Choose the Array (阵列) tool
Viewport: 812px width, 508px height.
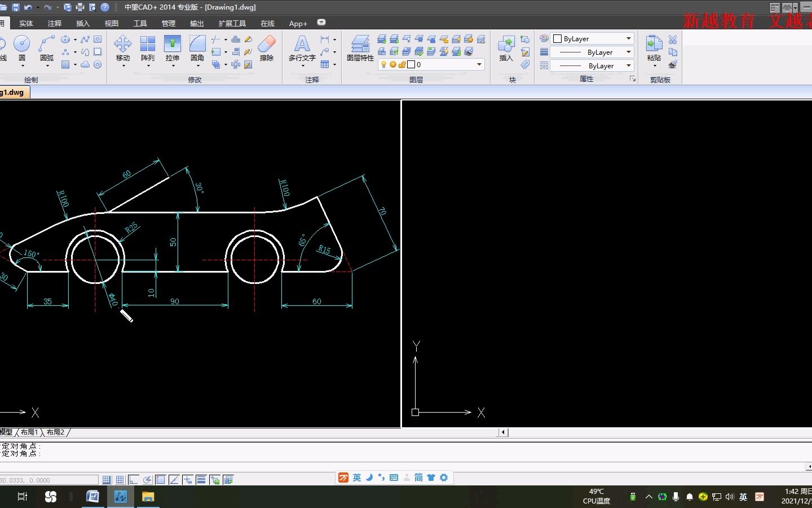tap(148, 44)
